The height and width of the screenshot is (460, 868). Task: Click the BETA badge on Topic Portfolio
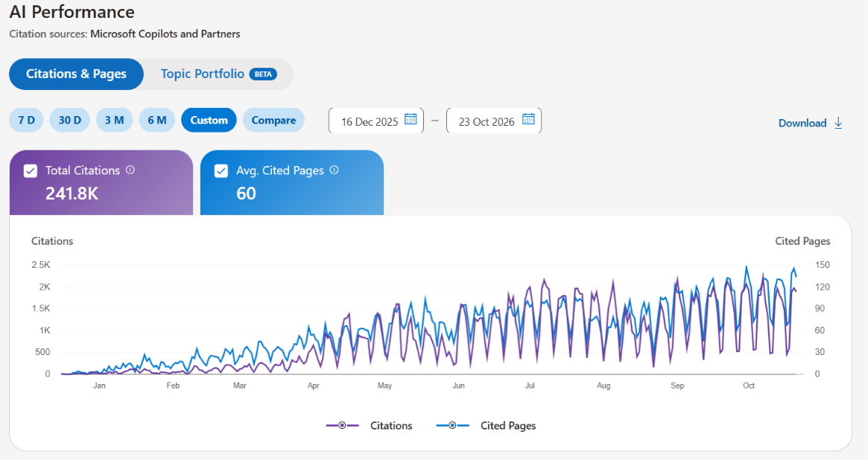263,74
